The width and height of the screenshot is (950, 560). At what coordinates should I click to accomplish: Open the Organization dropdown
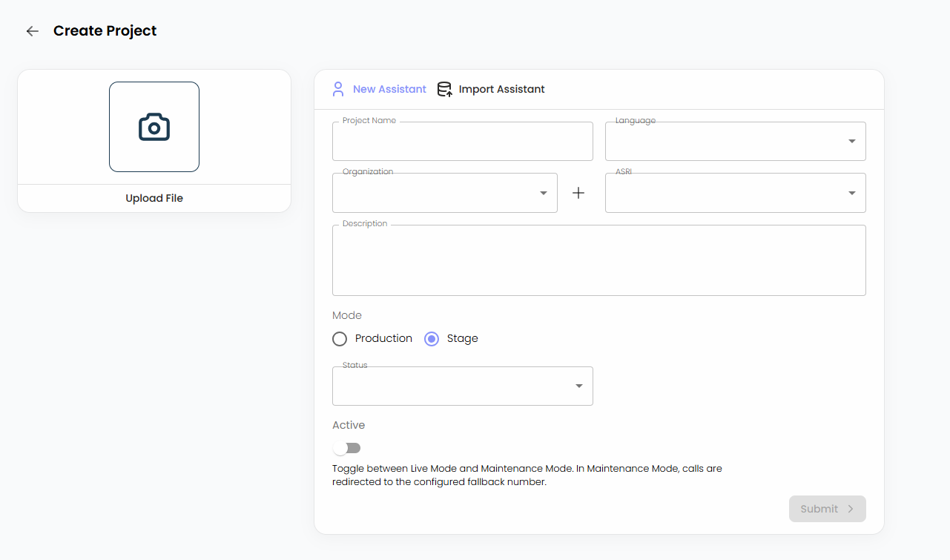point(445,193)
